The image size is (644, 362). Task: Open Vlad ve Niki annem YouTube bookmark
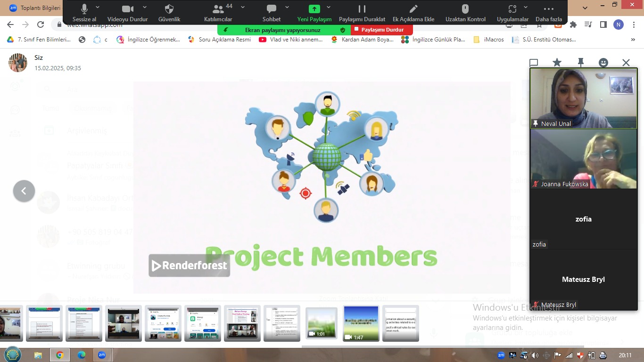pyautogui.click(x=291, y=40)
